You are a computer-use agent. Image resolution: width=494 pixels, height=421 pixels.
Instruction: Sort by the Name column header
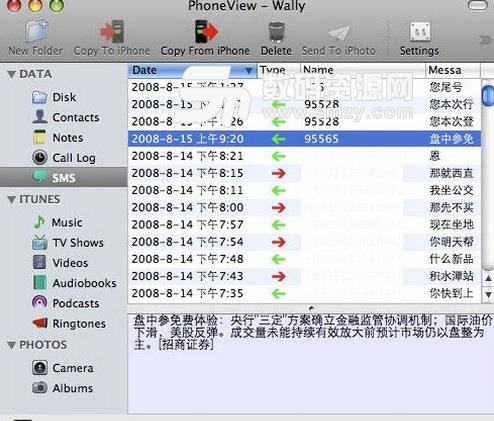tap(363, 70)
